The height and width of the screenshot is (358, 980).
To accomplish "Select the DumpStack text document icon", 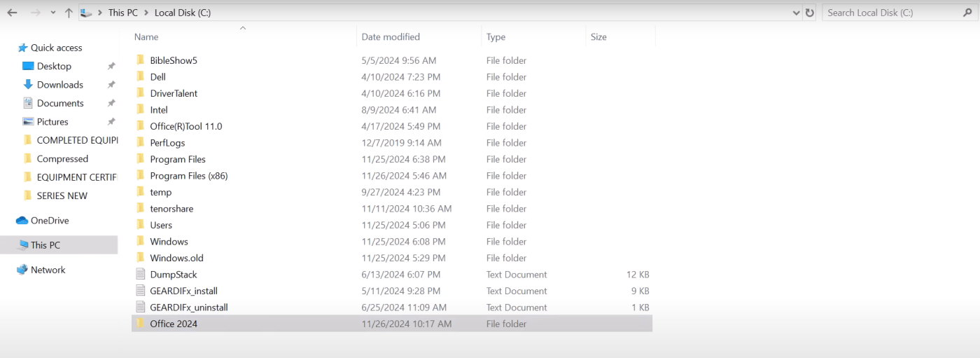I will coord(140,275).
